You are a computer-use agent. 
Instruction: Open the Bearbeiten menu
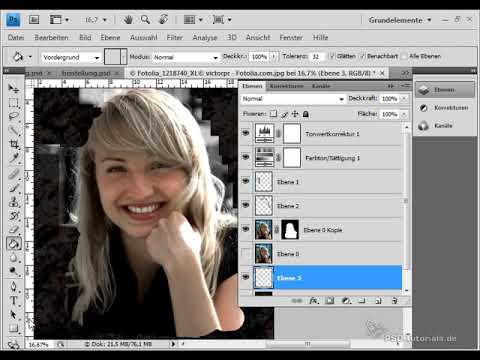point(51,37)
